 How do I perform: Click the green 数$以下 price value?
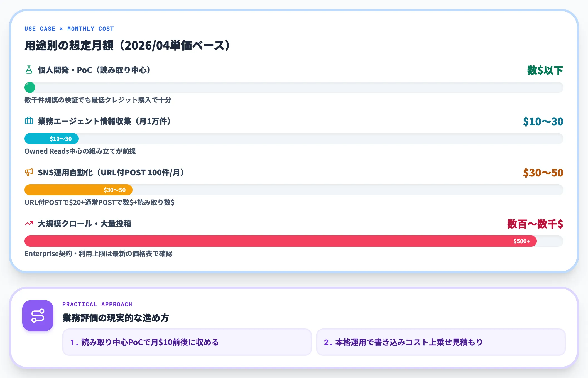pyautogui.click(x=545, y=70)
